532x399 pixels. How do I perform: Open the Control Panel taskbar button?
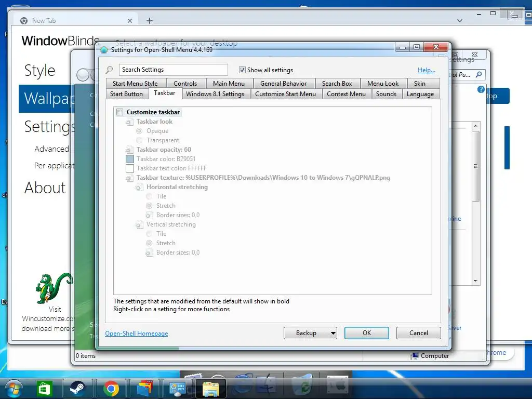pos(177,389)
